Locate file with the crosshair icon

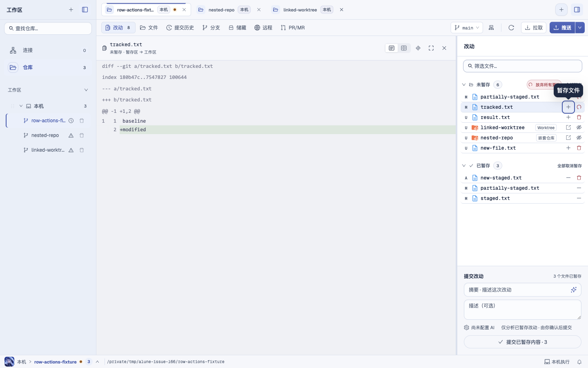[418, 48]
